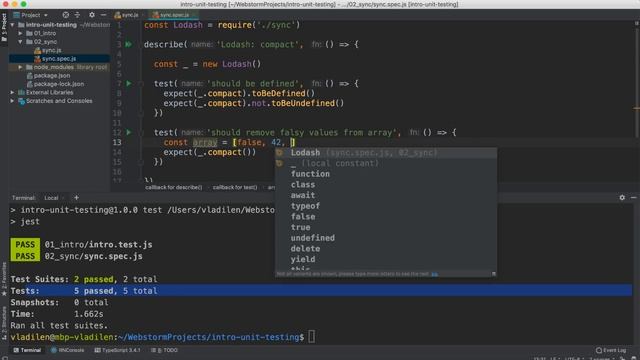Pick 'await' autocomplete suggestion
Screen dimensions: 640x360
click(x=386, y=195)
